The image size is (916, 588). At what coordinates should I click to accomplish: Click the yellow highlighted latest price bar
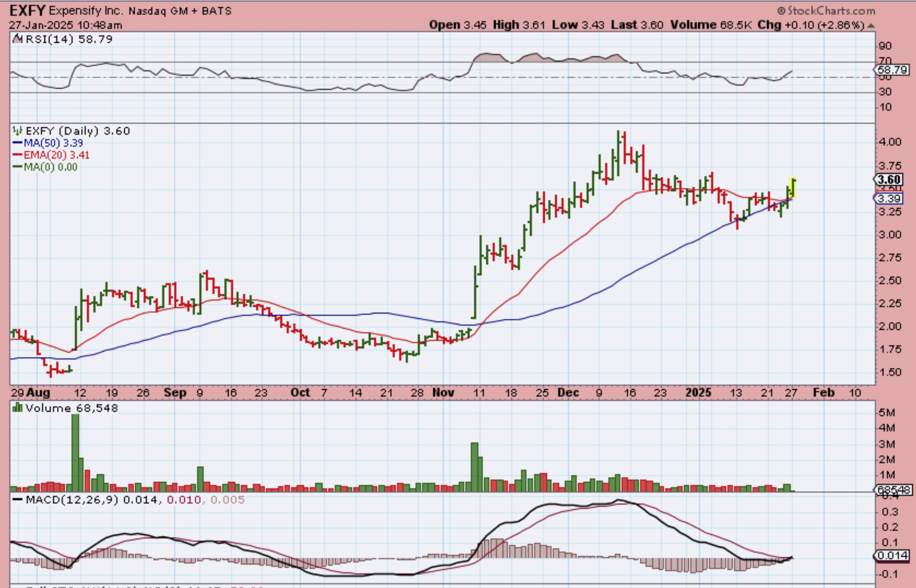click(793, 188)
